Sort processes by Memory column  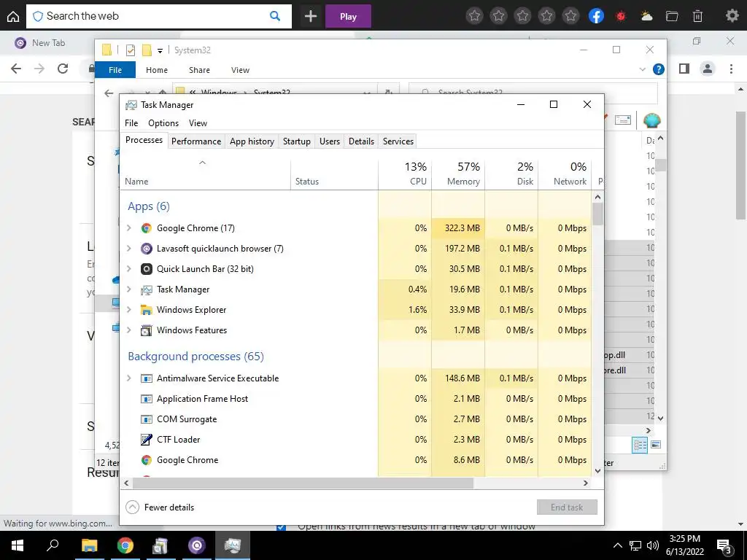(458, 174)
